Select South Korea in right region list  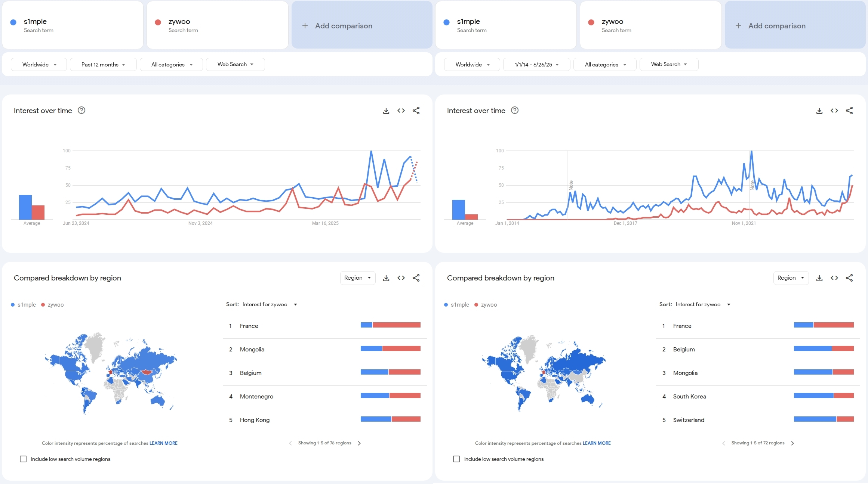(x=758, y=397)
